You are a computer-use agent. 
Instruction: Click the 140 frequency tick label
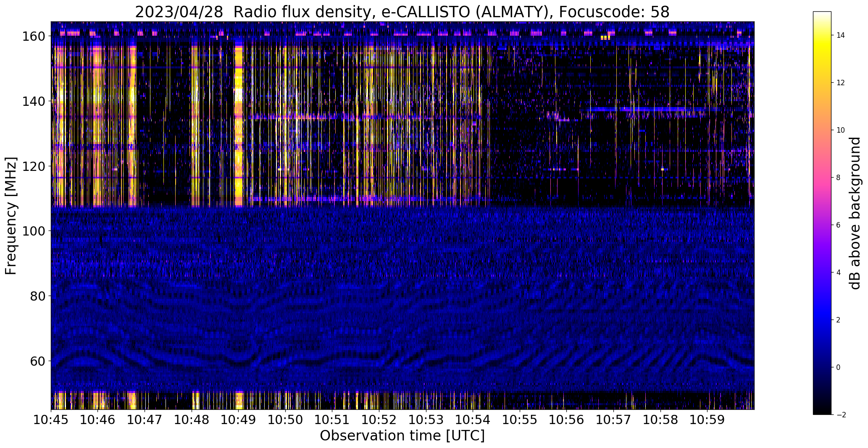(x=33, y=101)
